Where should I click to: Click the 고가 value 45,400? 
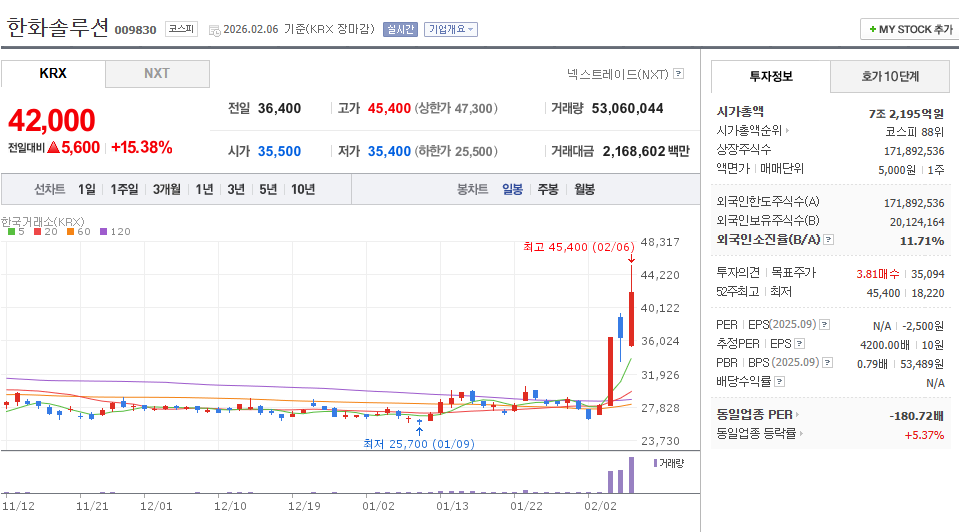(x=389, y=109)
